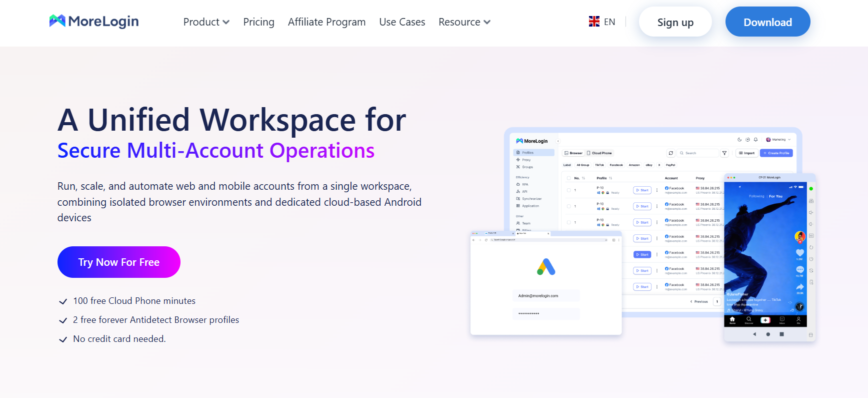Tick the select-all checkbox in table header
This screenshot has height=398, width=868.
(x=568, y=178)
